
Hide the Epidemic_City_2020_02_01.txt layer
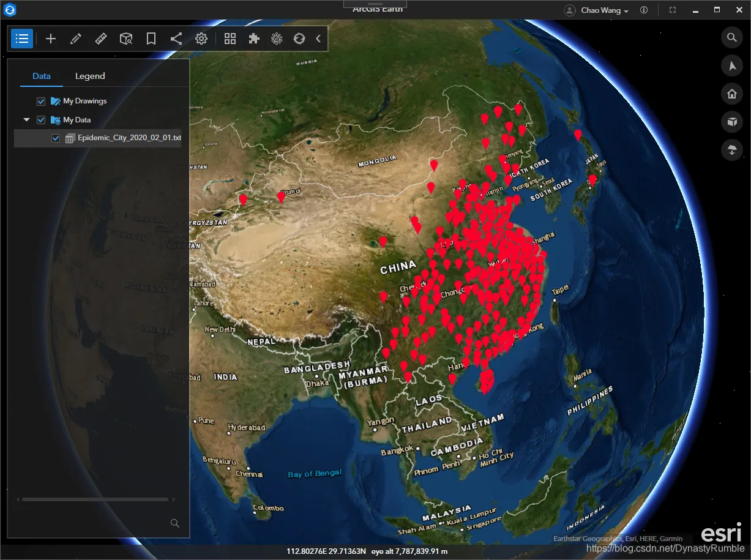(x=56, y=138)
